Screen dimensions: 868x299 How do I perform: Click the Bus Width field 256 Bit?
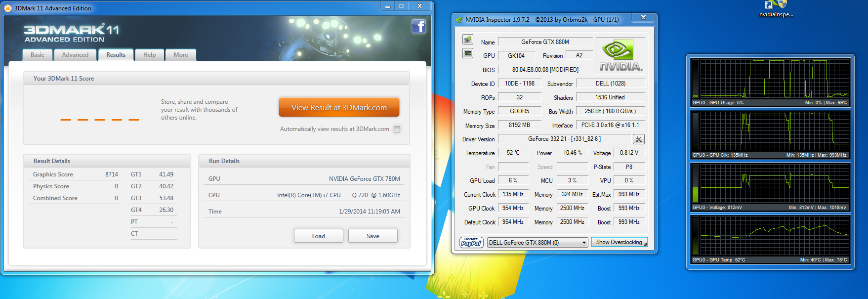610,111
